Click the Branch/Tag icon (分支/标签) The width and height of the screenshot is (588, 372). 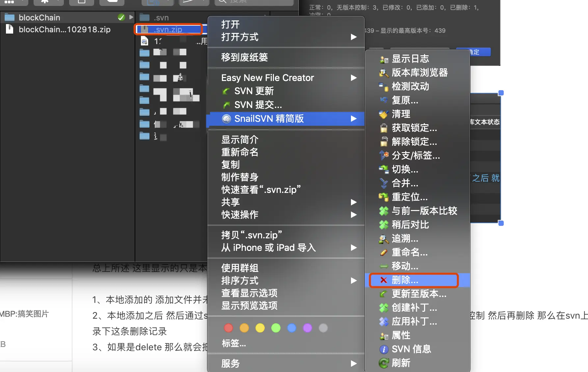tap(384, 155)
